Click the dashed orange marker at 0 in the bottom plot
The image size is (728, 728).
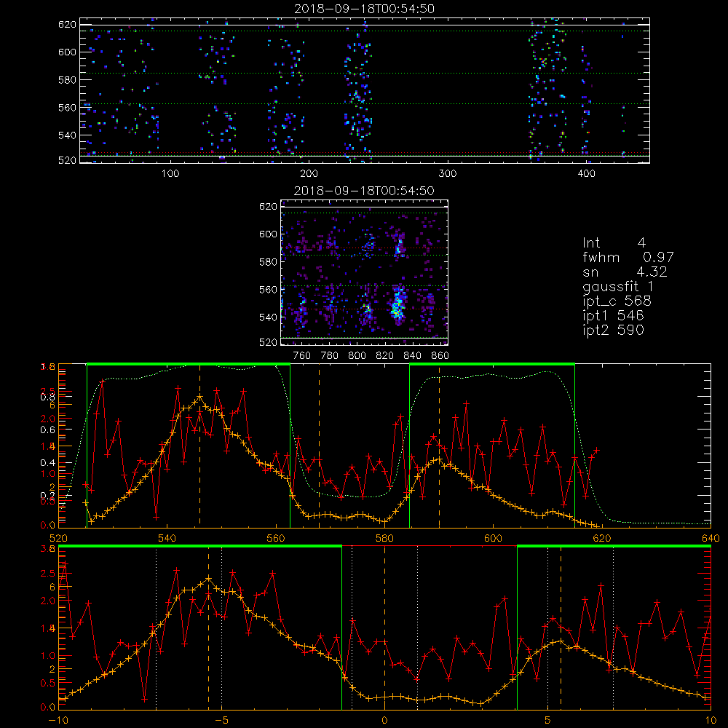coord(384,628)
